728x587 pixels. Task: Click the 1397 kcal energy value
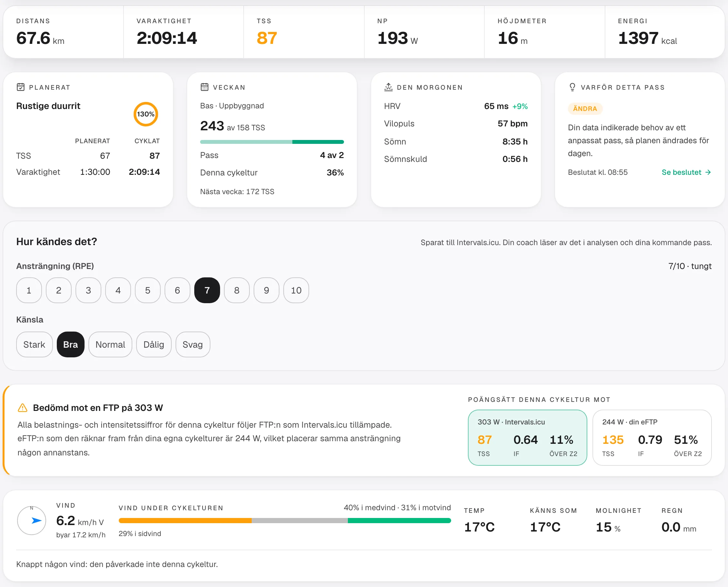[647, 38]
